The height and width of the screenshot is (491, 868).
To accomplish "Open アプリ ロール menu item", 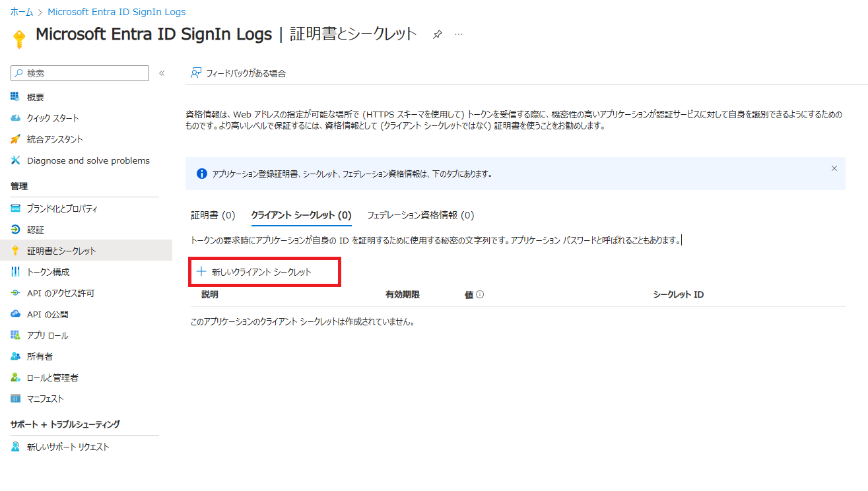I will (48, 335).
